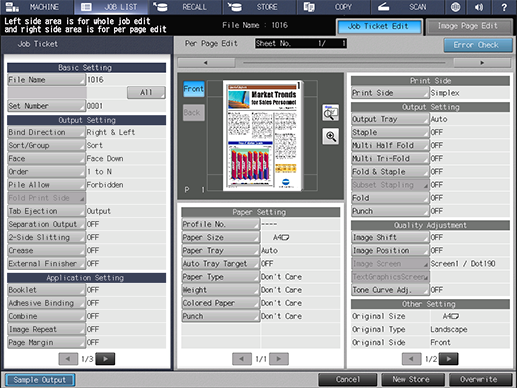Open the Paper Size setting
Screen dimensions: 517x388
pyautogui.click(x=221, y=237)
